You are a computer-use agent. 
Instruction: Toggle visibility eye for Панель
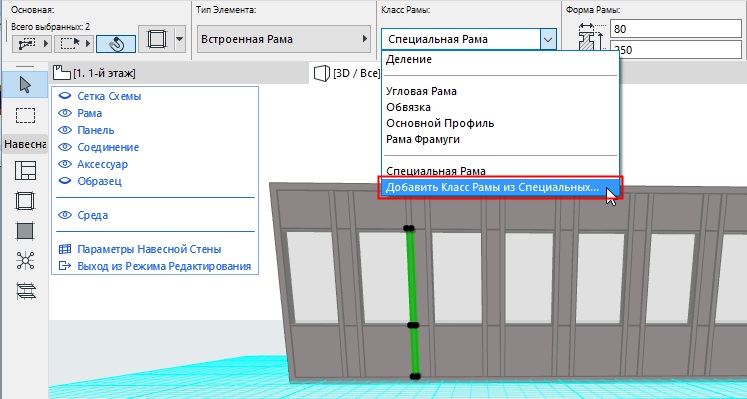click(64, 130)
